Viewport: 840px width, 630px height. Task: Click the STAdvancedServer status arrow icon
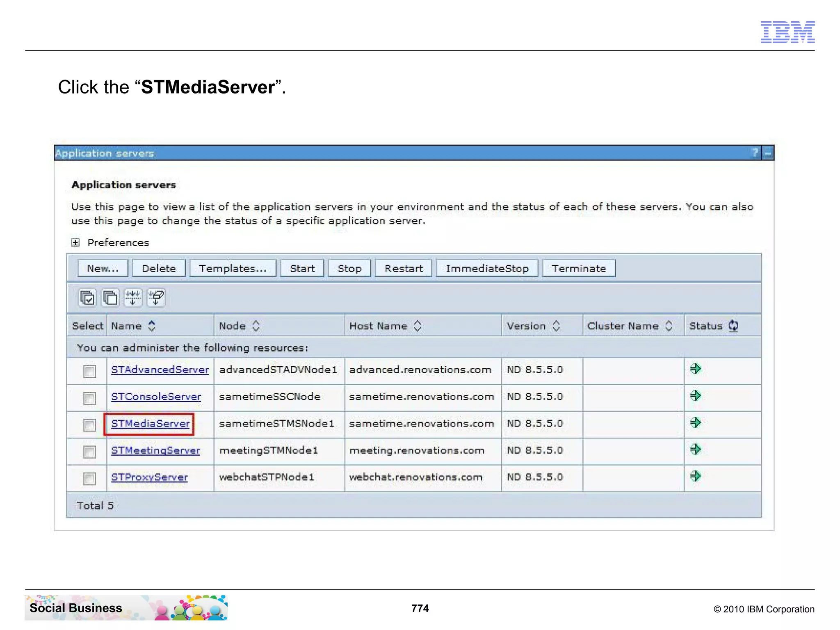click(x=695, y=369)
